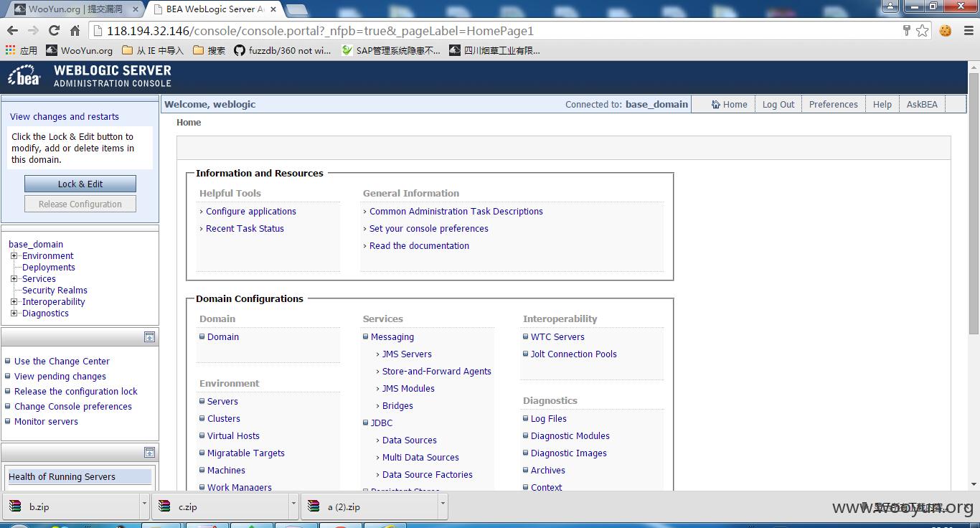The height and width of the screenshot is (528, 980).
Task: Open the Data Sources link
Action: (x=409, y=440)
